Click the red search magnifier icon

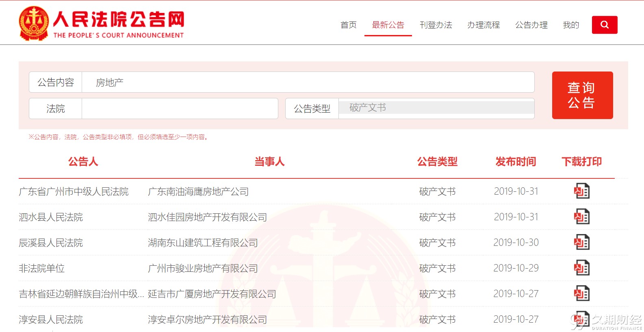(605, 25)
